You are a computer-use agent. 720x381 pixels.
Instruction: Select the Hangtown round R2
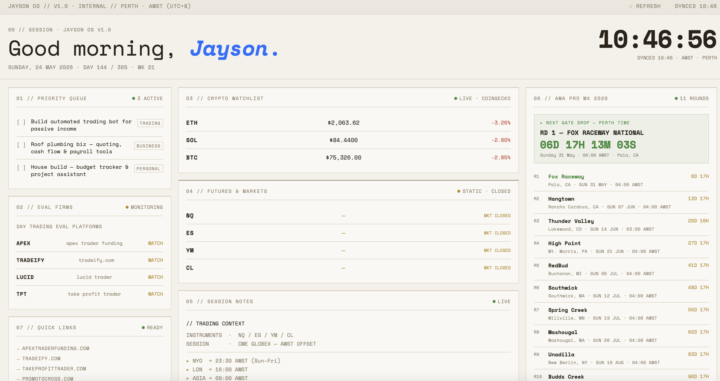click(621, 202)
